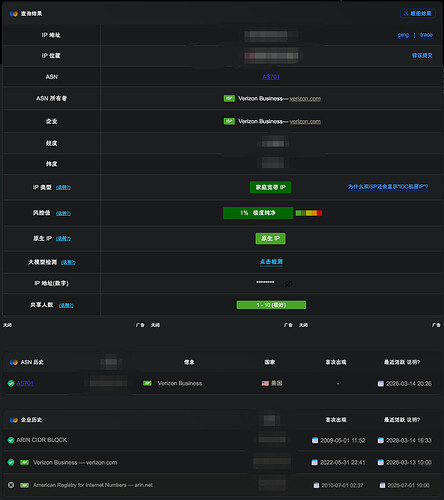Click the trace link
Image resolution: width=444 pixels, height=500 pixels.
(426, 35)
